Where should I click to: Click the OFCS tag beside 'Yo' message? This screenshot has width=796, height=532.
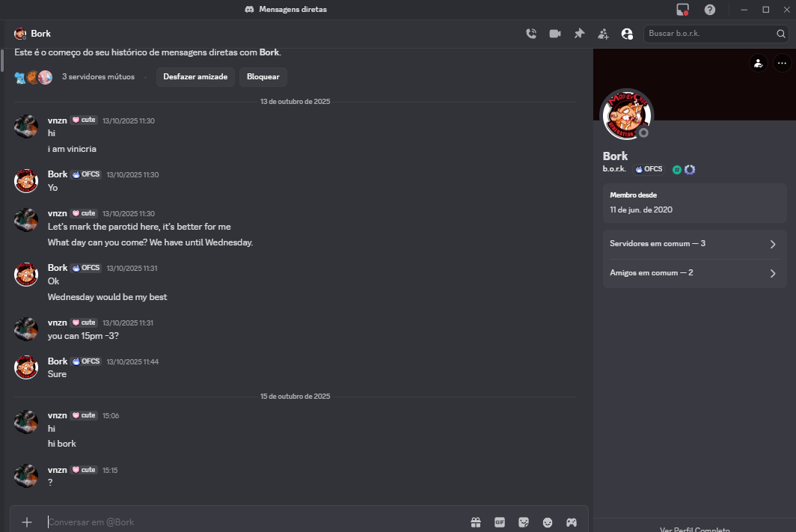pyautogui.click(x=86, y=174)
